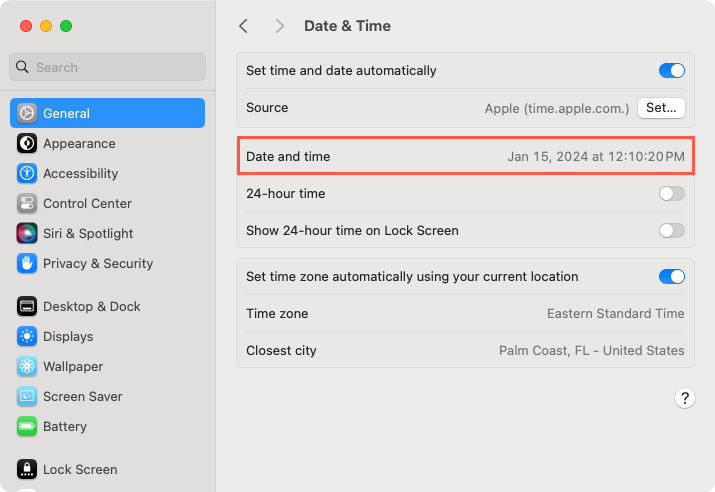Disable Set time and date automatically
This screenshot has width=715, height=492.
671,71
